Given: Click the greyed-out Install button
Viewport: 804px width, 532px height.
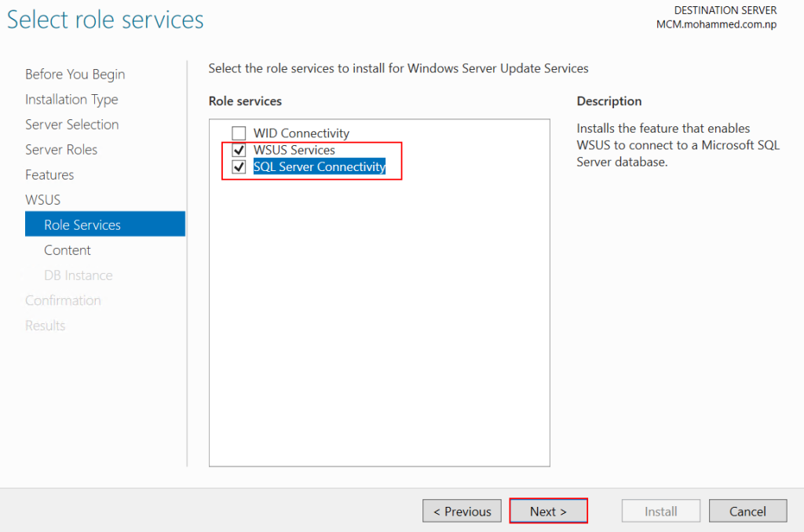Looking at the screenshot, I should (x=660, y=511).
